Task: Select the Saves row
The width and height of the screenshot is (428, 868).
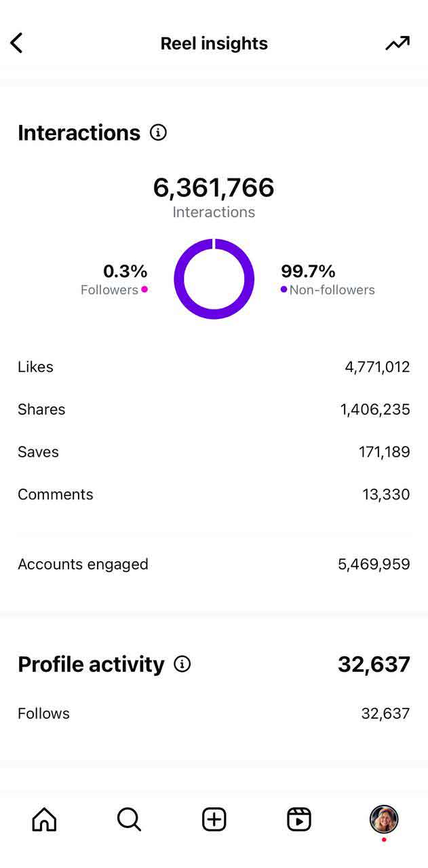Action: (214, 452)
